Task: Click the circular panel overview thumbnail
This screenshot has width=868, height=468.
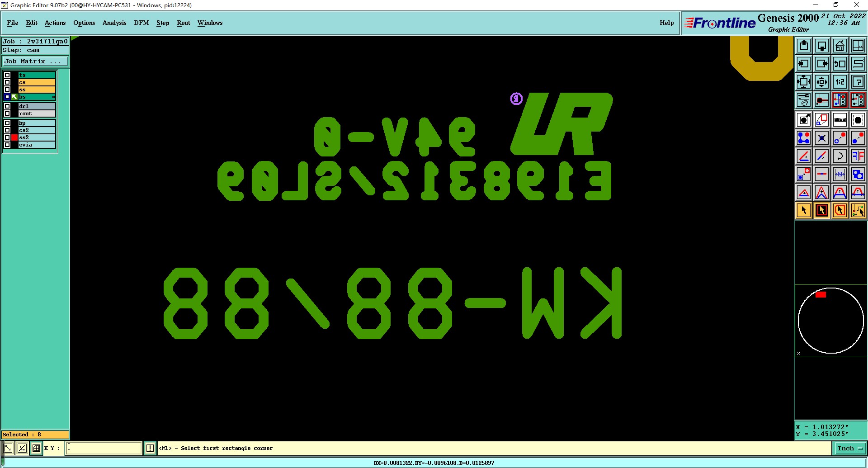Action: click(x=831, y=321)
